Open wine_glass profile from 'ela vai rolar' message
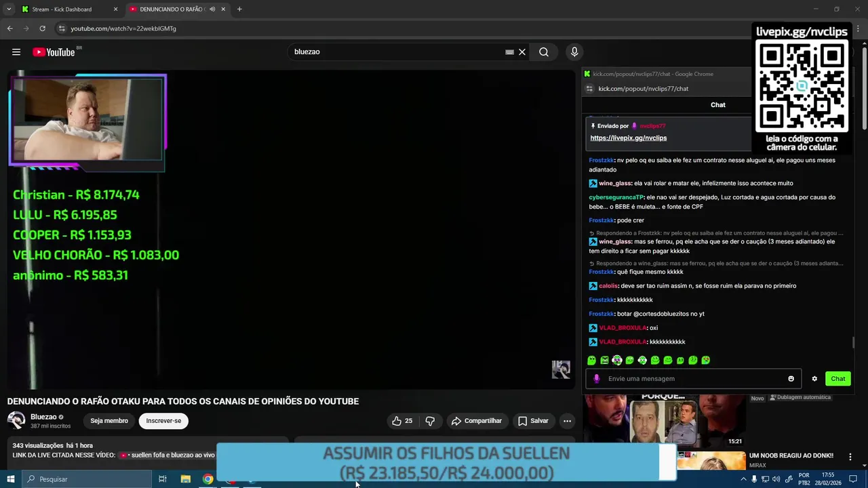Viewport: 868px width, 488px height. point(615,184)
